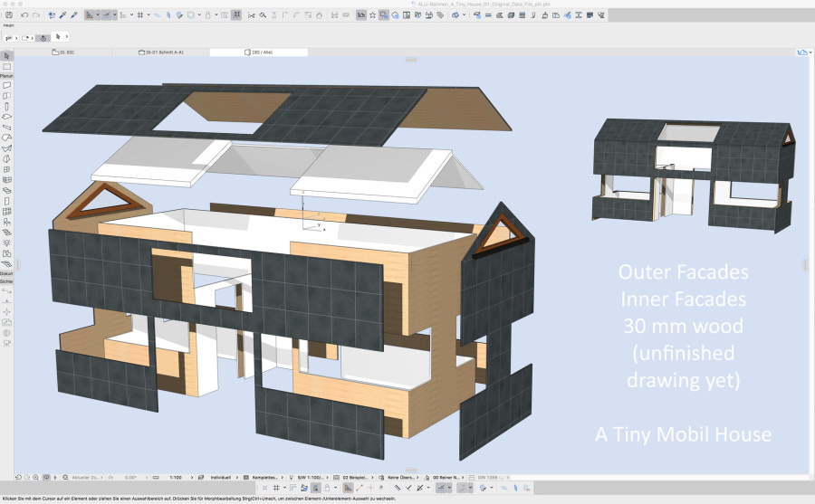
Task: Click the Redo arrow icon
Action: (34, 14)
